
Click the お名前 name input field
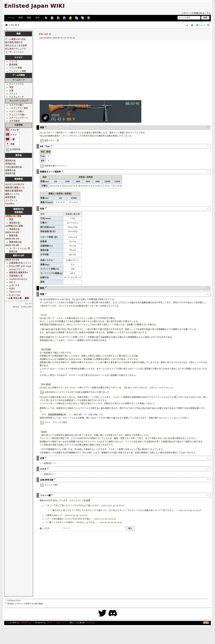[x=52, y=528]
